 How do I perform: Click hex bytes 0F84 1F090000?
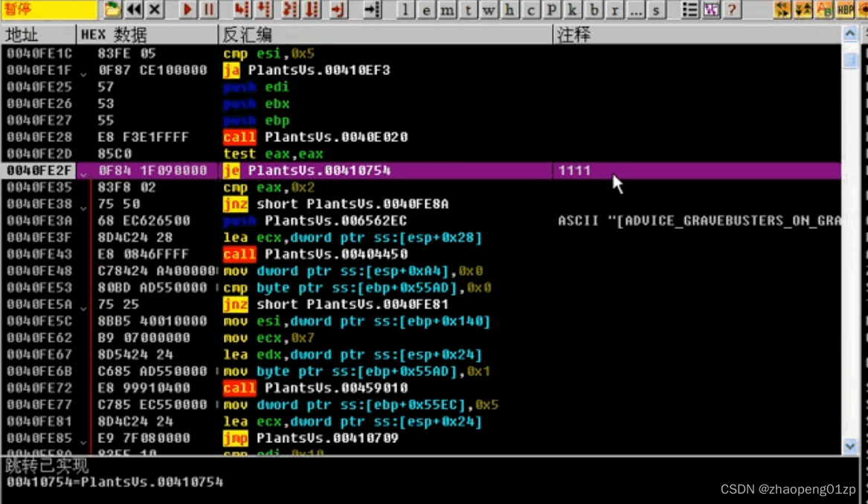tap(152, 170)
